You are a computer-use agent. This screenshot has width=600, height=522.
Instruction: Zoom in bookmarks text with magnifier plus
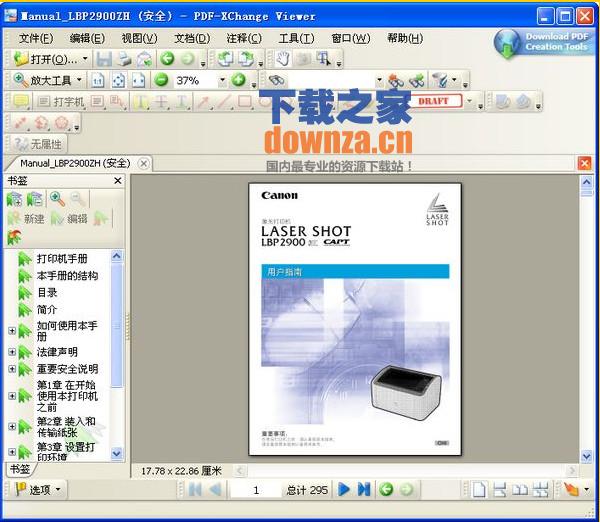pos(57,199)
